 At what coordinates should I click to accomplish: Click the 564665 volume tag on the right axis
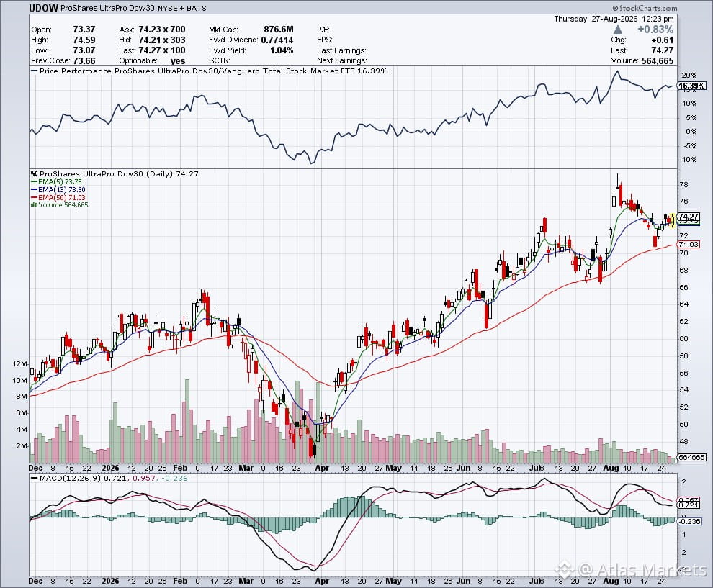click(691, 457)
